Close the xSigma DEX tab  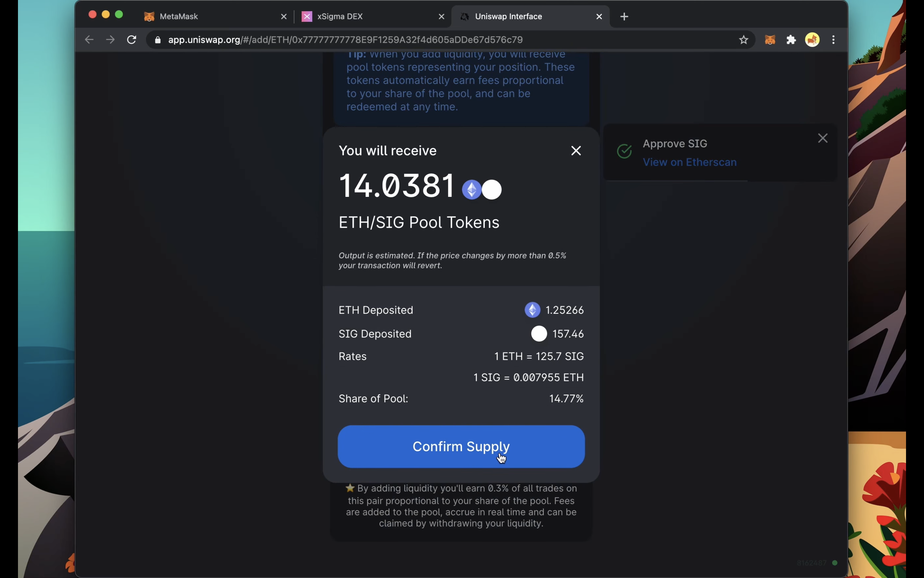(441, 16)
